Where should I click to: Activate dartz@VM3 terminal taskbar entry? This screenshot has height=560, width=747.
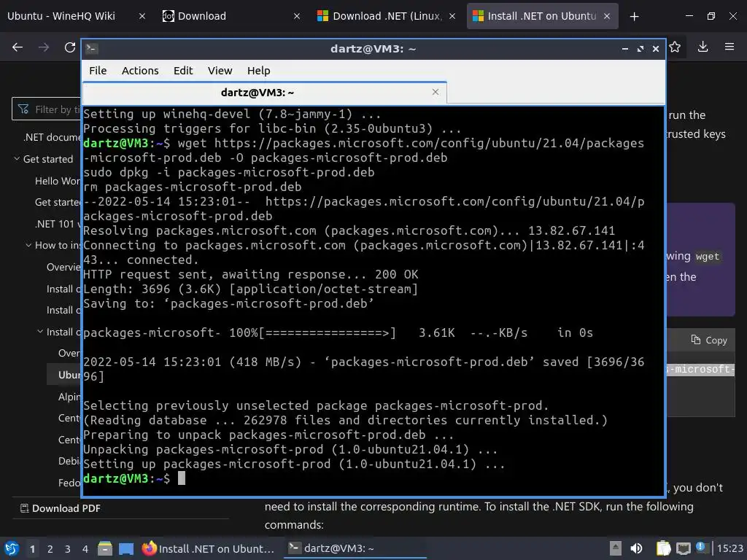pyautogui.click(x=355, y=548)
